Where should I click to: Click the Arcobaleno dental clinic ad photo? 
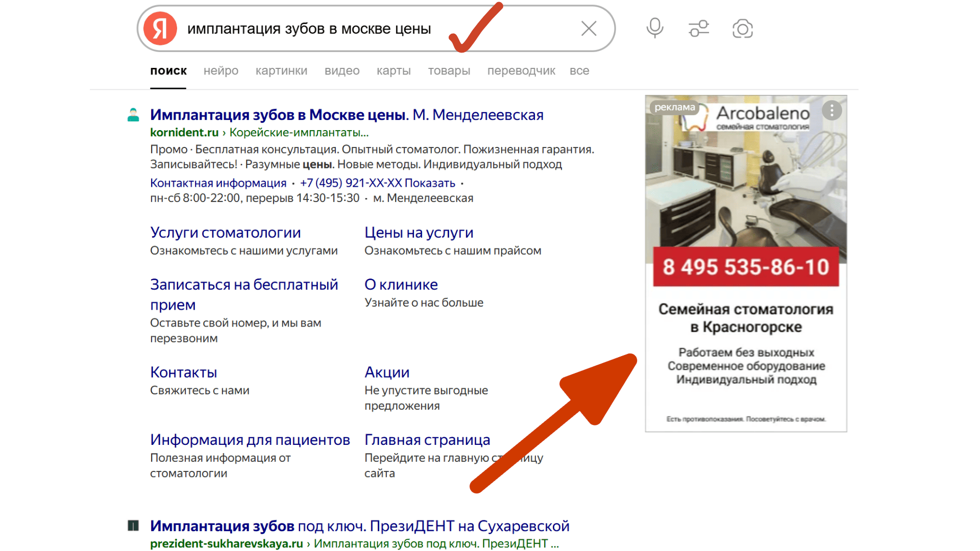click(746, 189)
